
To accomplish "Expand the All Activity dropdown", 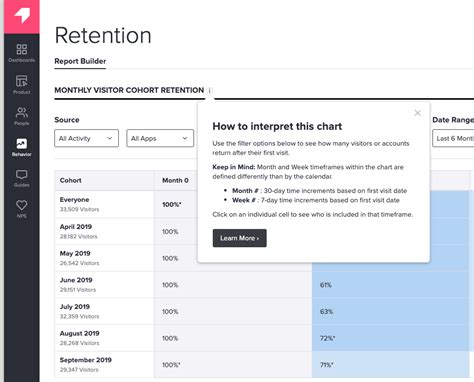I will [86, 138].
